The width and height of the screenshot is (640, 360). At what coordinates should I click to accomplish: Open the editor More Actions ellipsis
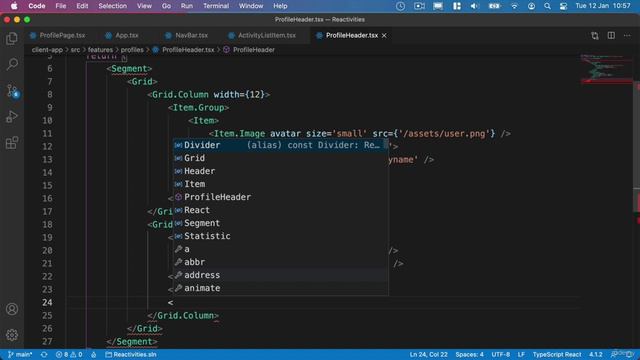point(627,36)
